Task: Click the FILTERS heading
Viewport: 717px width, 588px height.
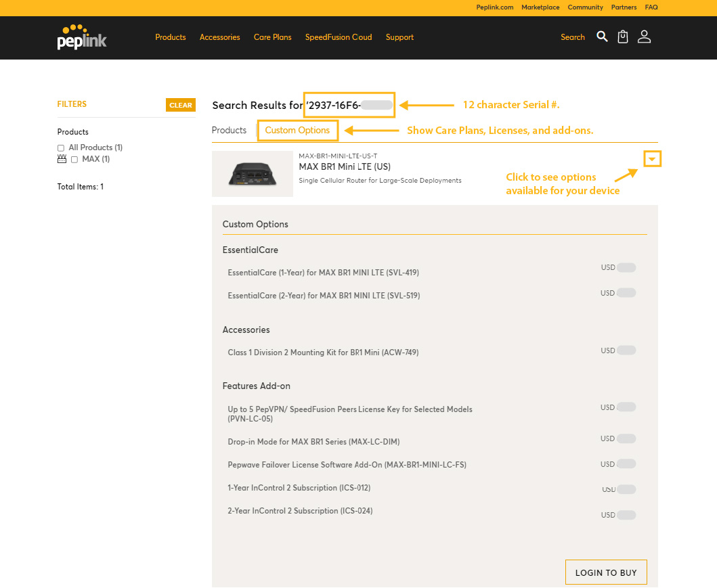Action: coord(72,104)
